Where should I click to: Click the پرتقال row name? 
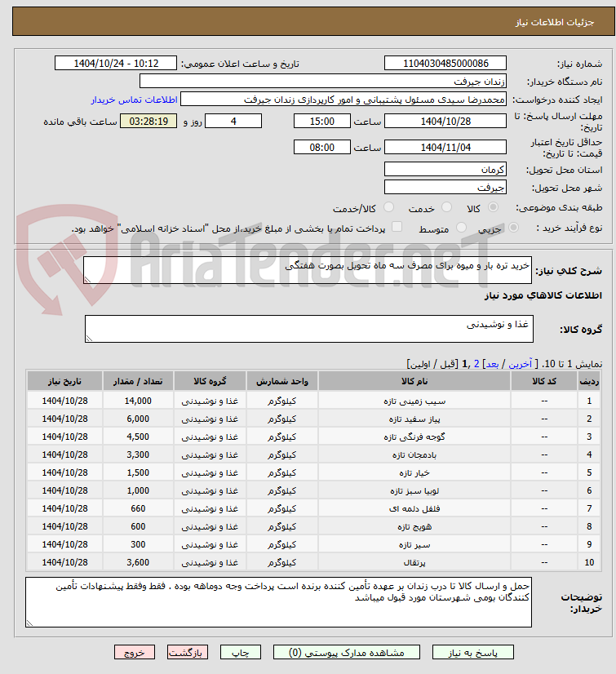414,563
